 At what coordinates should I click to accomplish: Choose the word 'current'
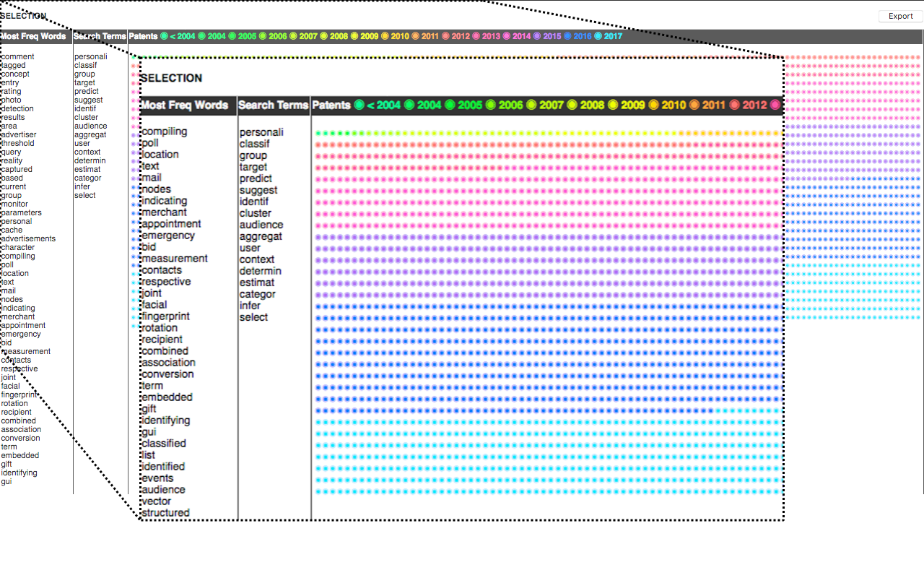coord(14,186)
